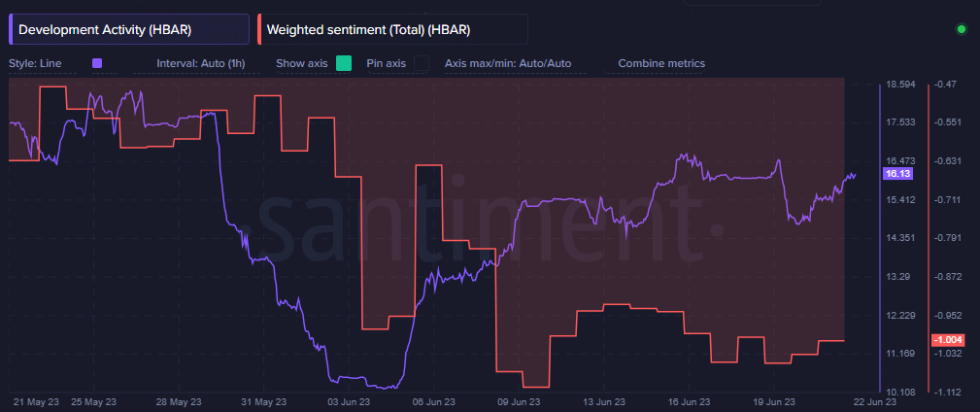The height and width of the screenshot is (412, 980).
Task: Click the purple line color swatch
Action: pos(96,63)
